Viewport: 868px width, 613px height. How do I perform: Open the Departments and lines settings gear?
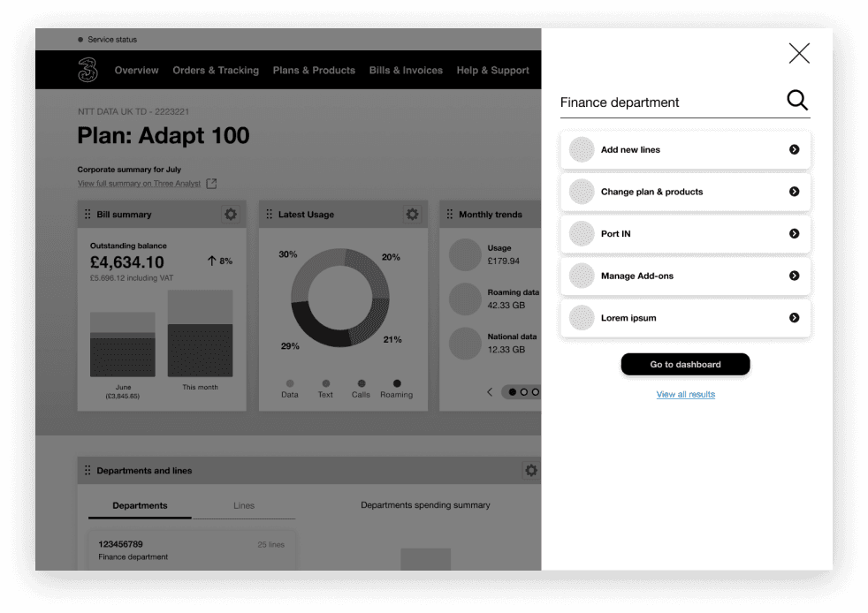(x=531, y=470)
